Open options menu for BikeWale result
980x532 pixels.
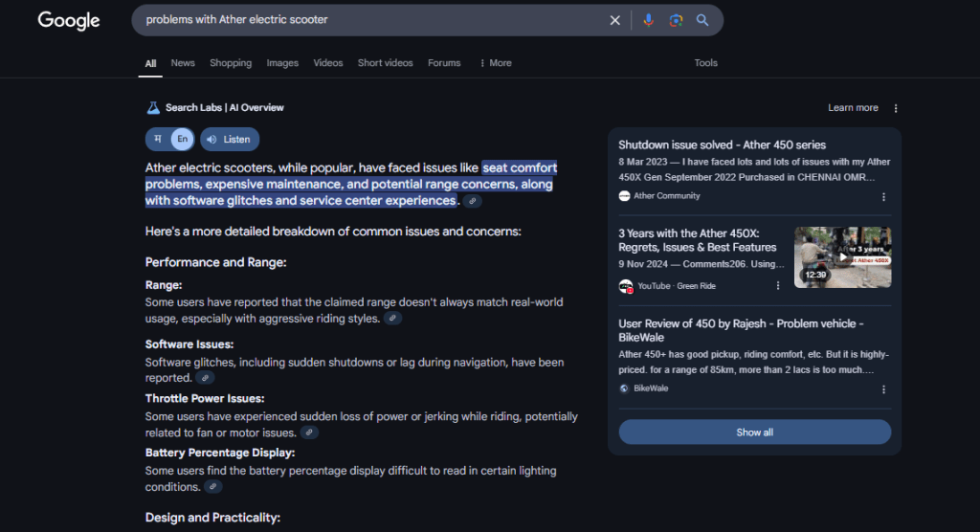coord(883,389)
